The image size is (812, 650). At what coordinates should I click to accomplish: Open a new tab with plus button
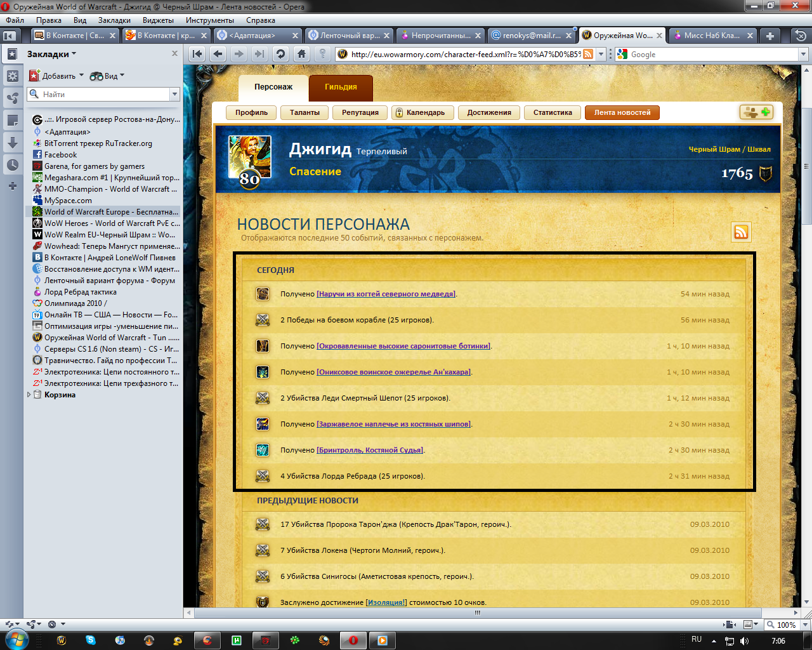(770, 36)
